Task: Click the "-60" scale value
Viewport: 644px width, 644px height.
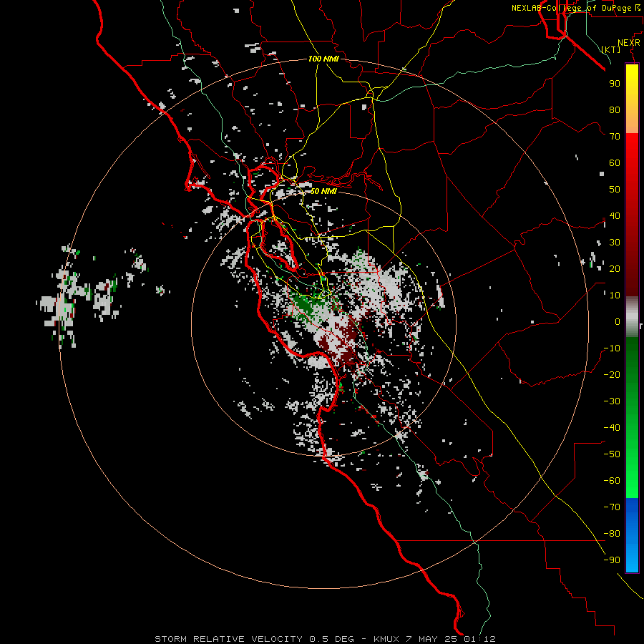Action: (x=612, y=481)
